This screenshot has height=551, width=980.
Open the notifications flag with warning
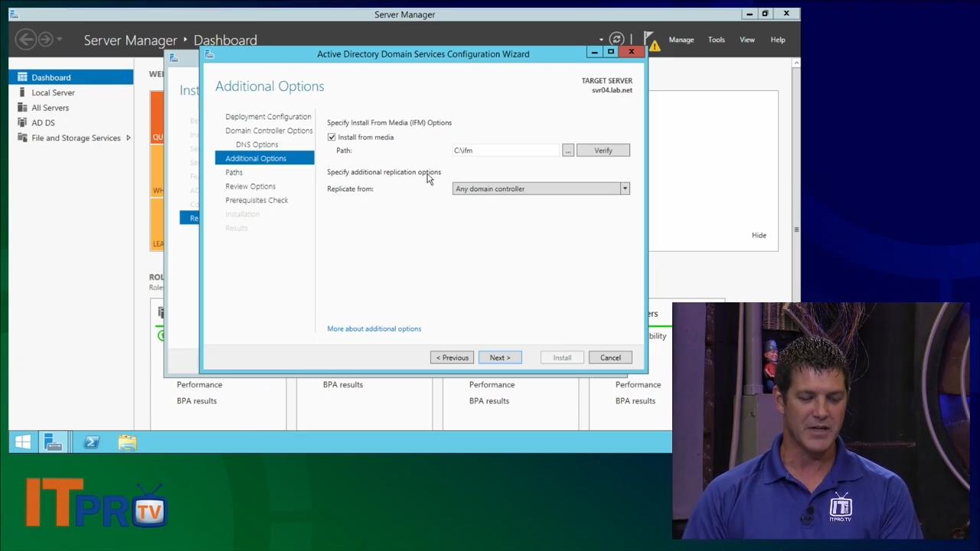(651, 41)
